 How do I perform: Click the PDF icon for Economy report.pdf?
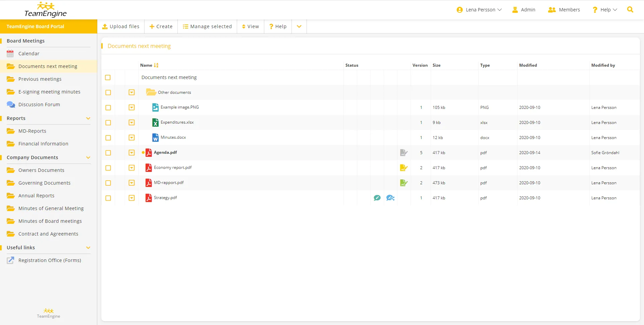[149, 168]
